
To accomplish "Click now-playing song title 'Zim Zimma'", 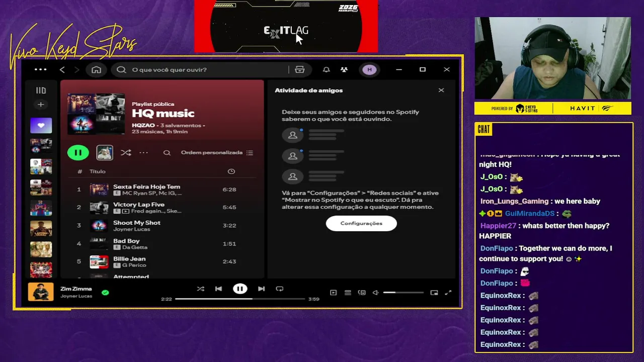I will (x=76, y=289).
